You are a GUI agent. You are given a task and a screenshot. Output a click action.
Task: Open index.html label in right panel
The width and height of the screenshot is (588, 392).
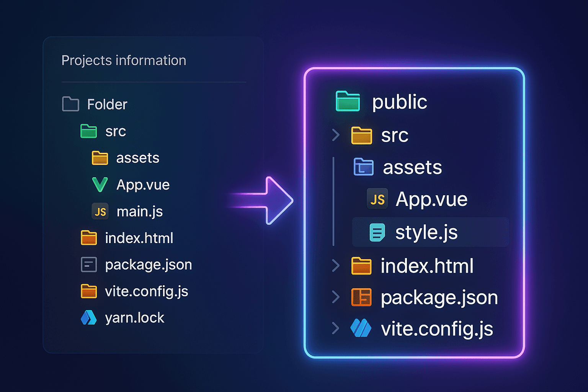point(427,266)
